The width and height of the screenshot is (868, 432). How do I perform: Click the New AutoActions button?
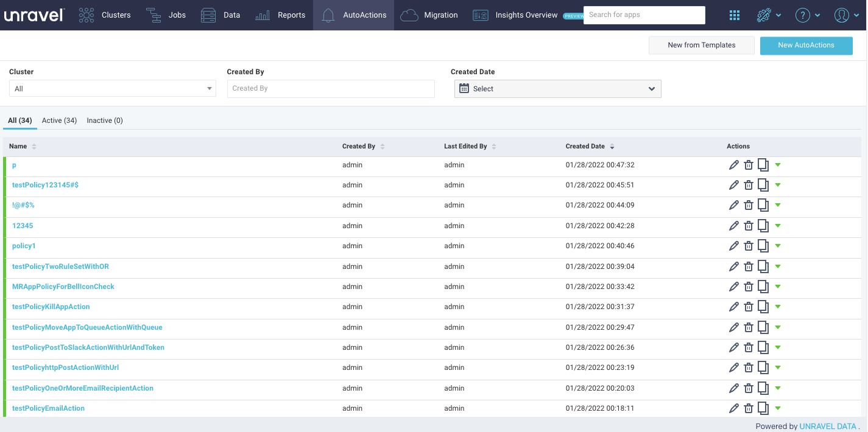point(806,45)
